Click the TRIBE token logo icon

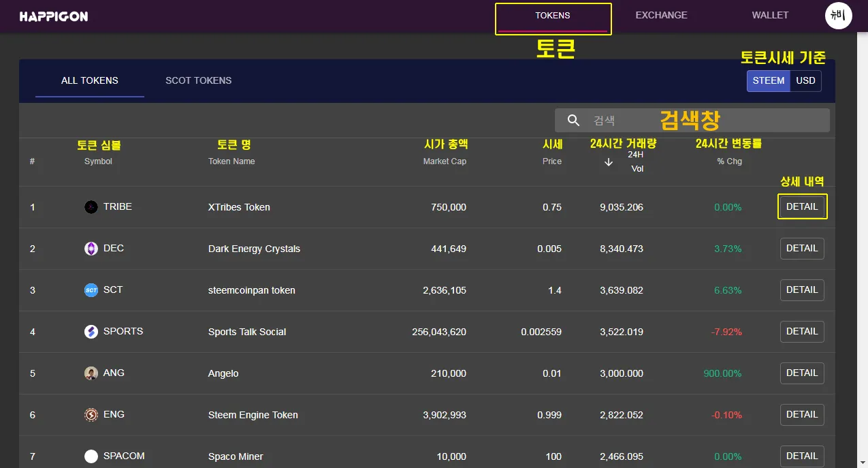[91, 207]
